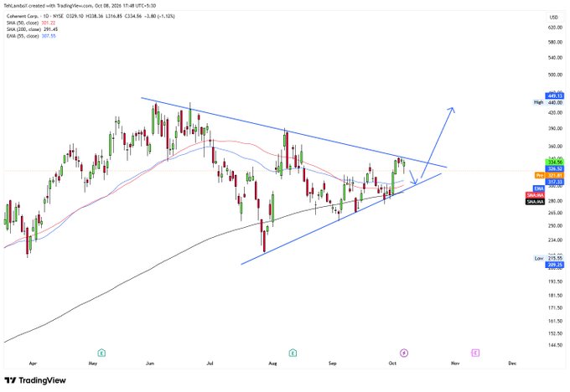Click the orange Pre 321.81 label

549,175
